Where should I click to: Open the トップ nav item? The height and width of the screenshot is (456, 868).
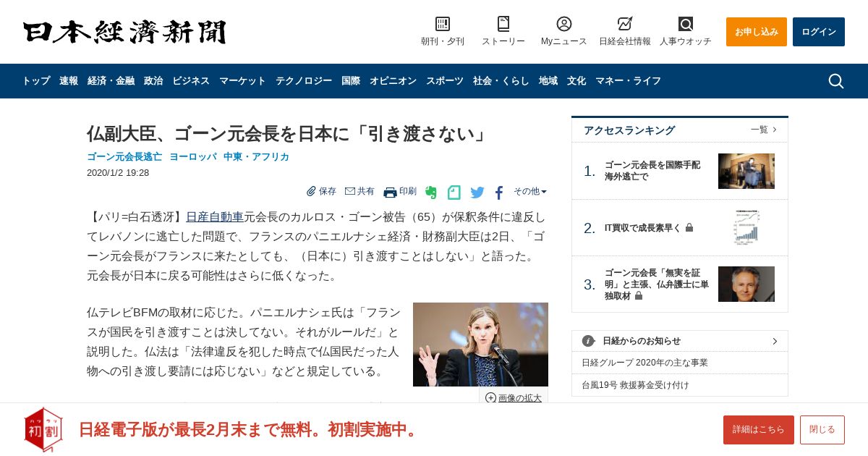35,81
